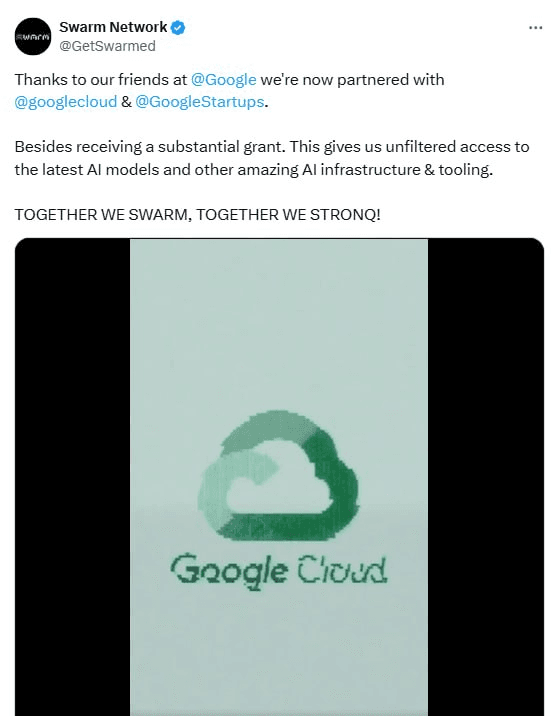Click "unfiltered access to" in the post
This screenshot has height=716, width=559.
tap(457, 147)
